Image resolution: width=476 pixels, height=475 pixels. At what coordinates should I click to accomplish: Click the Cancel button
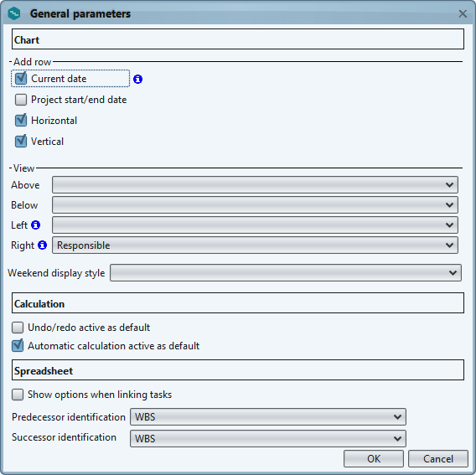pos(438,458)
